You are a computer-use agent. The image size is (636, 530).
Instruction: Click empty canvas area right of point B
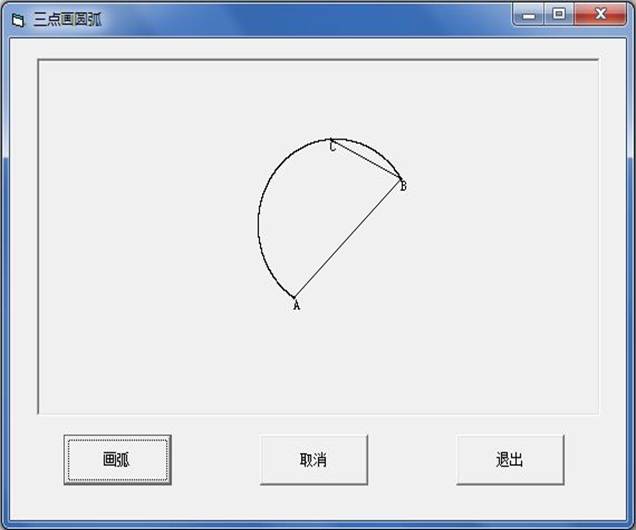tap(500, 200)
